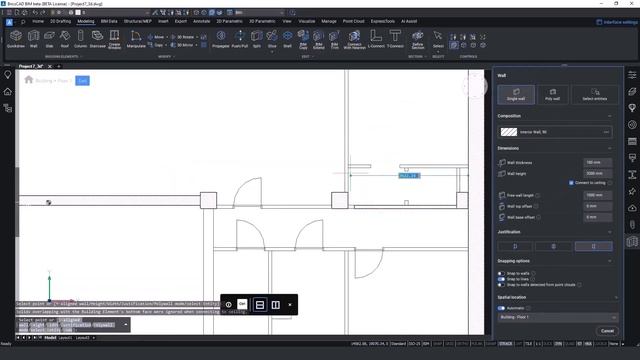Click the Cancel button in Wall panel
This screenshot has height=360, width=640.
607,331
